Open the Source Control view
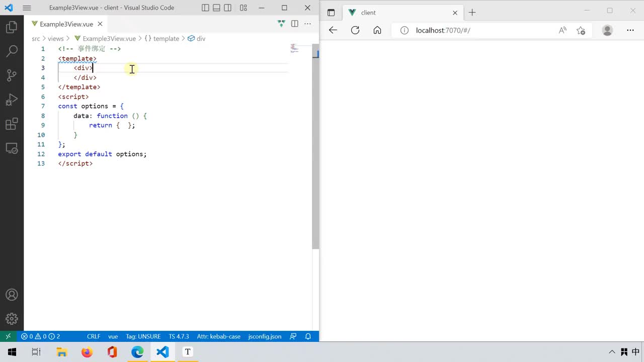644x362 pixels. pos(12,75)
